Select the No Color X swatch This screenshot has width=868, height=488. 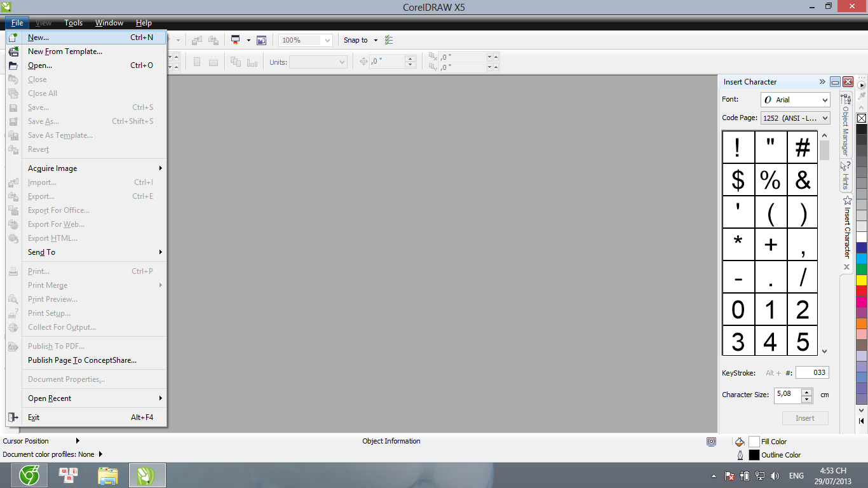pos(862,118)
